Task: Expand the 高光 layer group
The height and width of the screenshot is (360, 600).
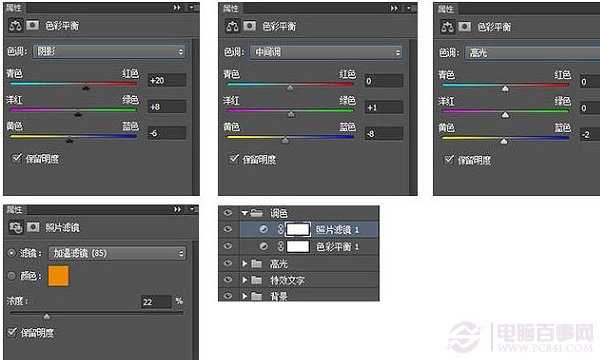Action: point(245,264)
